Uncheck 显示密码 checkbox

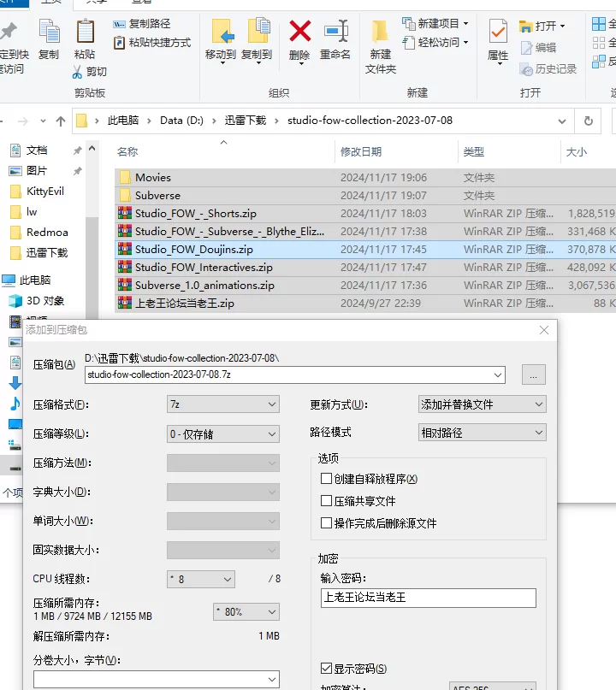326,669
